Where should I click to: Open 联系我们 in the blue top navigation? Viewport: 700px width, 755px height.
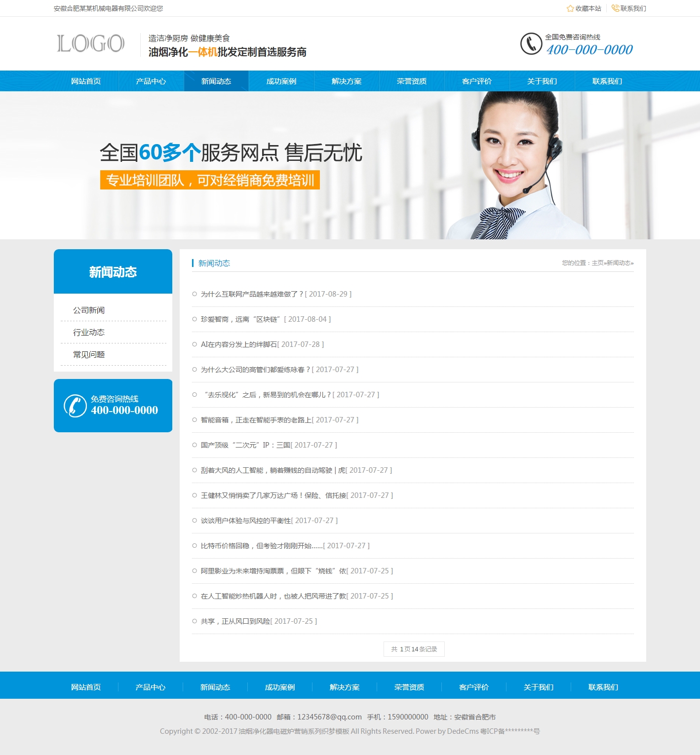pyautogui.click(x=607, y=81)
